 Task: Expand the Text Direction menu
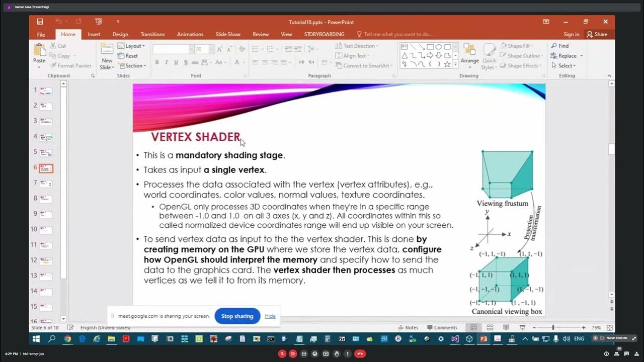358,46
